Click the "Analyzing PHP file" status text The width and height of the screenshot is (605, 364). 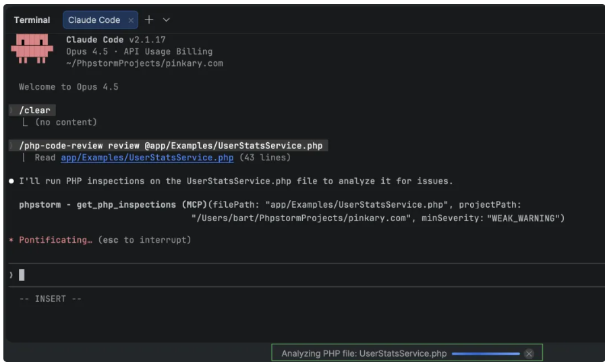(364, 353)
